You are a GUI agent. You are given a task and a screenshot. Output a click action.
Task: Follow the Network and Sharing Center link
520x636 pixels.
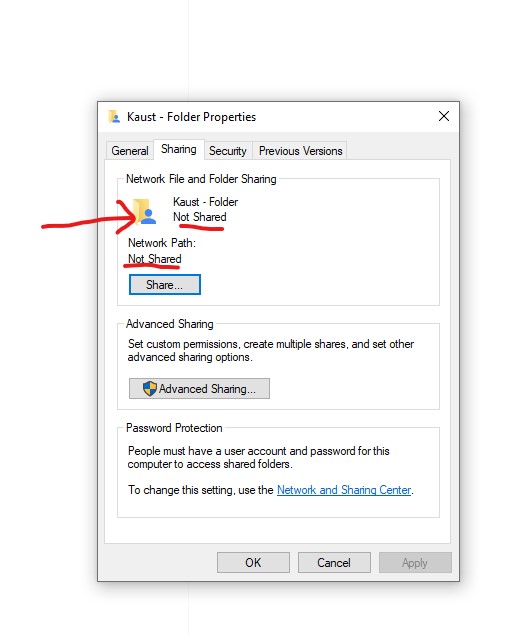[344, 490]
